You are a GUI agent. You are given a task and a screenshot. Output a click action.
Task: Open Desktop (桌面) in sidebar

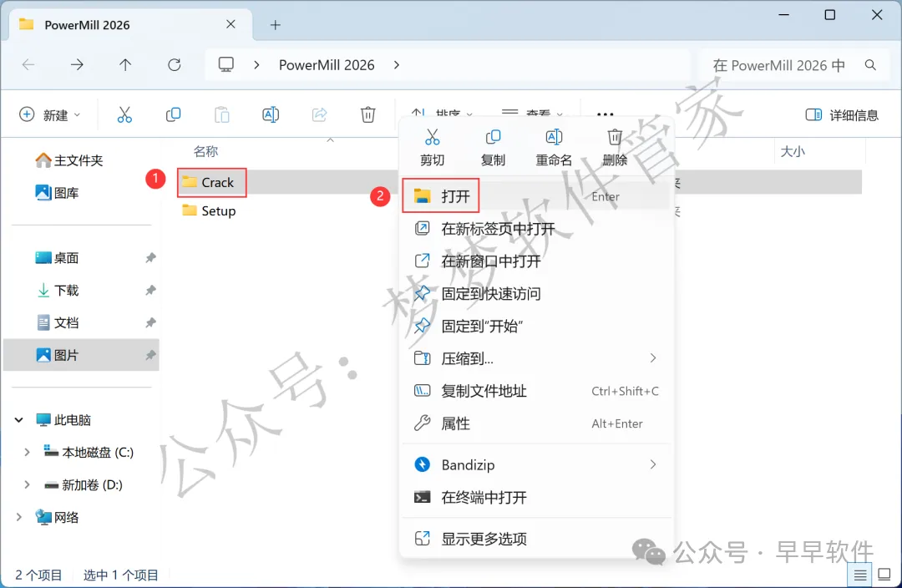coord(57,258)
